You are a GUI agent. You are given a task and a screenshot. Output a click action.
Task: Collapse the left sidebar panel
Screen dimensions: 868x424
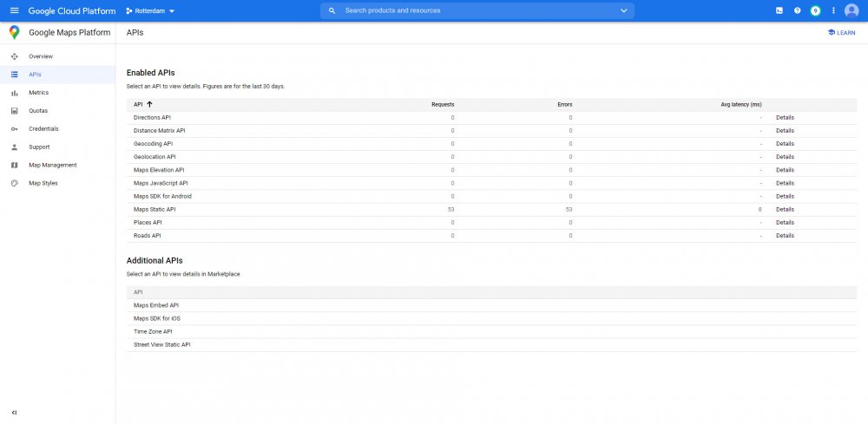pos(14,412)
